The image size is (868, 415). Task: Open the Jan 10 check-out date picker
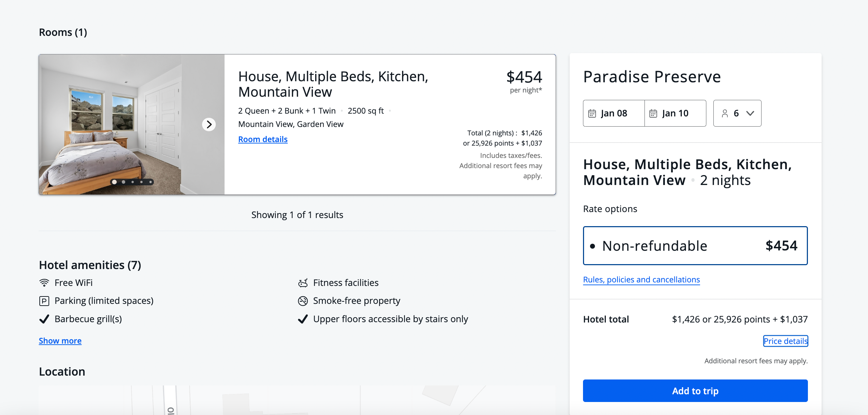pos(675,113)
